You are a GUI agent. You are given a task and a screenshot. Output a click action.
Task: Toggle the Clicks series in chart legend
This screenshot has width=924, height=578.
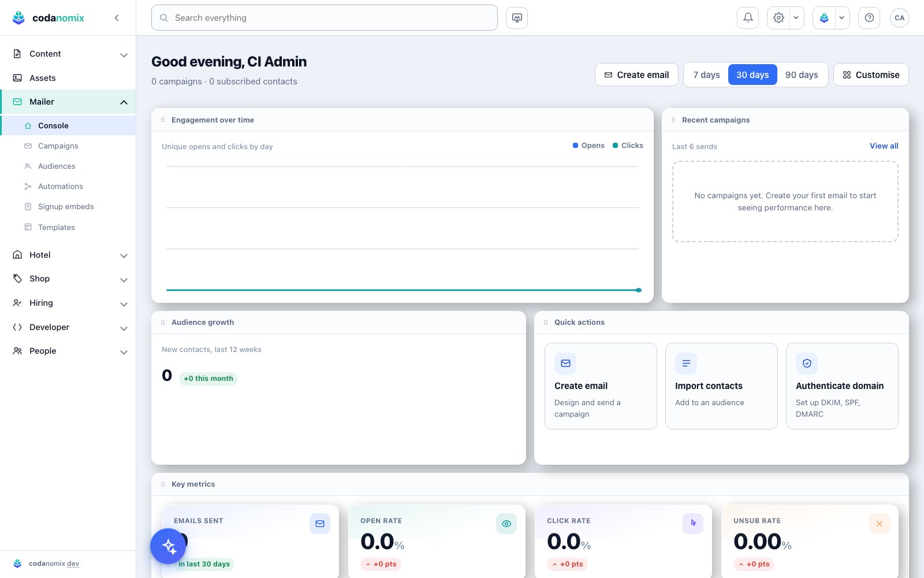coord(628,146)
